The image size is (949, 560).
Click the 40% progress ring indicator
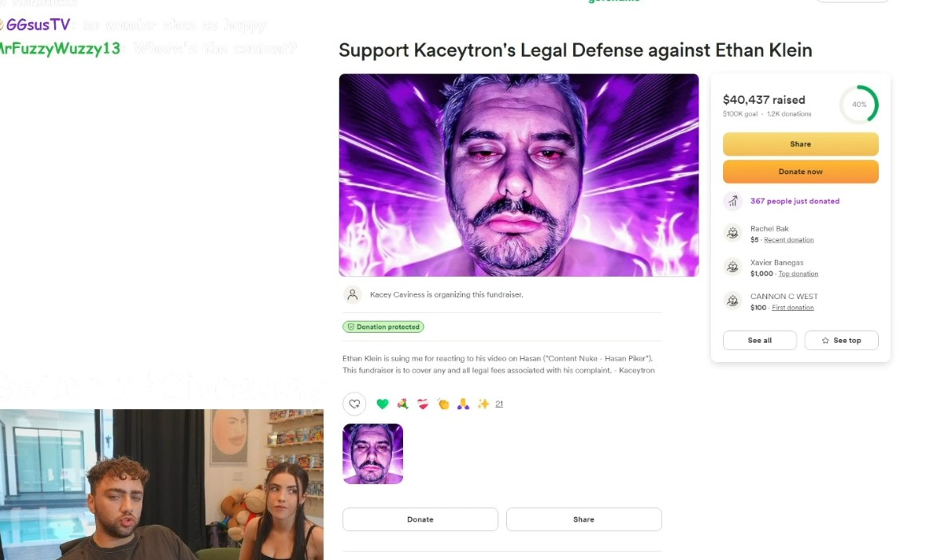click(x=859, y=105)
